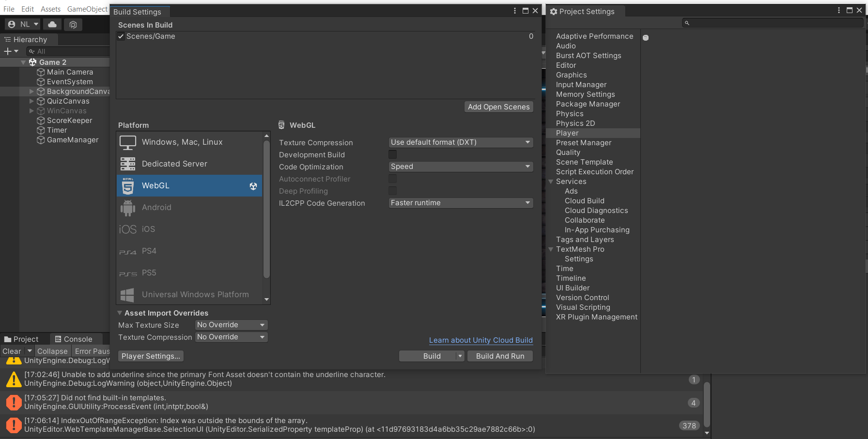The image size is (868, 439).
Task: Open Build Settings three-dot options menu
Action: (515, 11)
